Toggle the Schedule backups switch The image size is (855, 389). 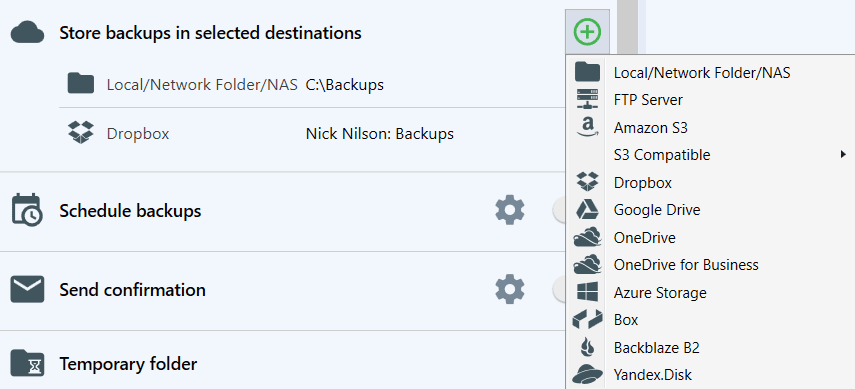point(559,211)
